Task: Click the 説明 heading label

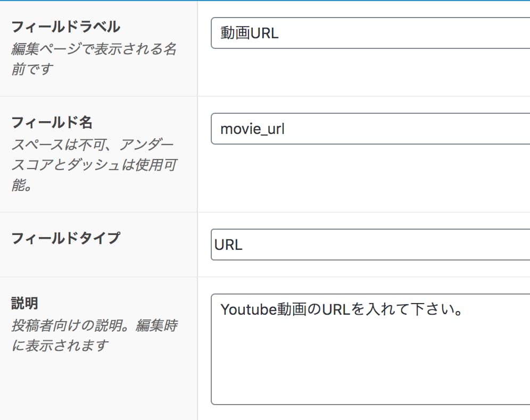Action: pyautogui.click(x=24, y=303)
